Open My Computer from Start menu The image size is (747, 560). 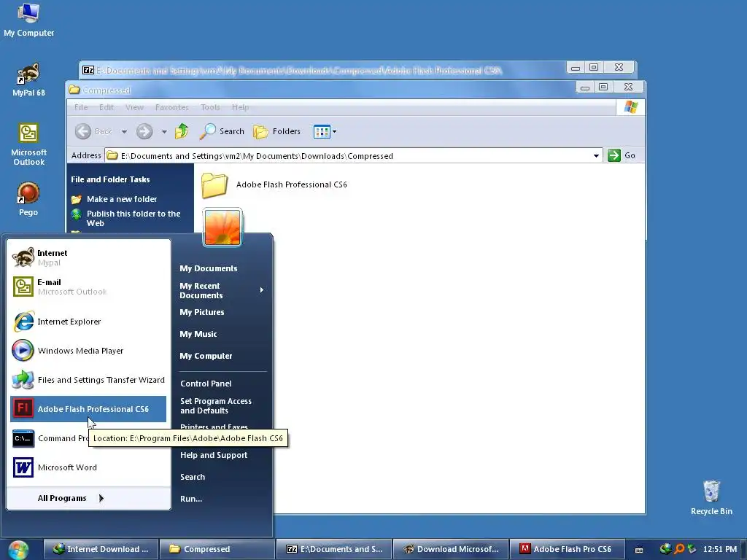coord(206,356)
